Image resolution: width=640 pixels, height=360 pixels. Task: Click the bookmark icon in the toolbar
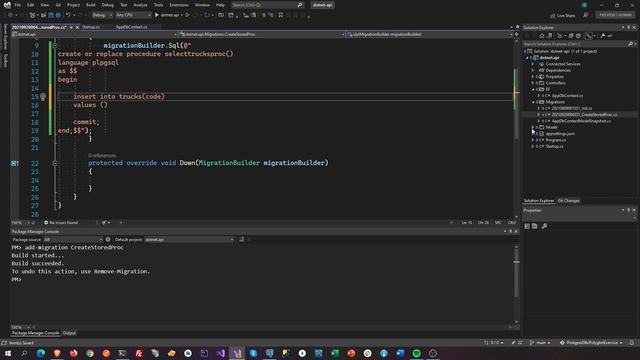coord(280,15)
